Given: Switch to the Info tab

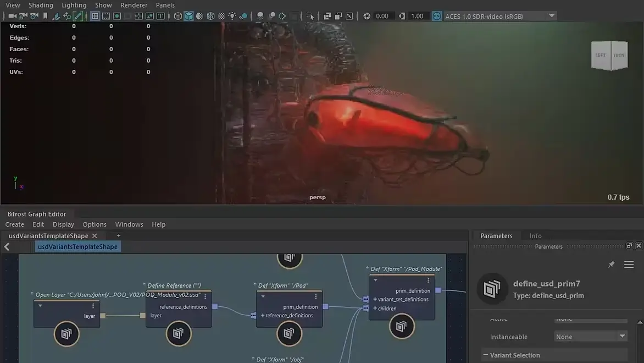Looking at the screenshot, I should coord(535,235).
